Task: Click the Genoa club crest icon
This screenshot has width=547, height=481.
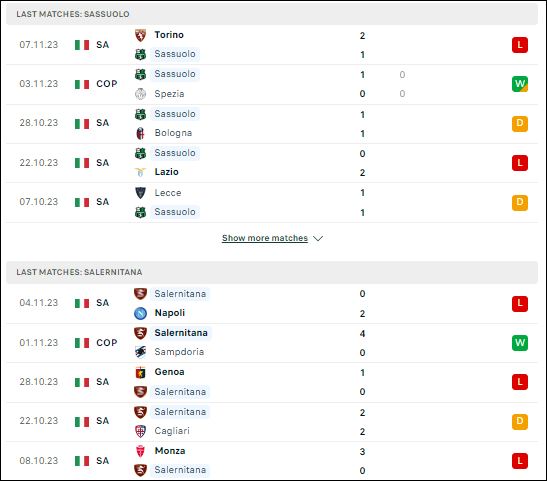Action: pos(140,373)
